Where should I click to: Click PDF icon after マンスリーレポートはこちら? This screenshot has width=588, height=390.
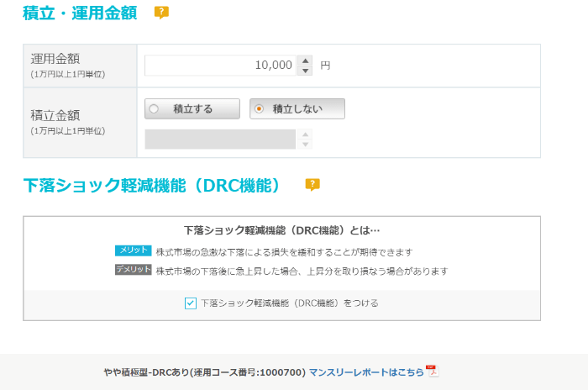[x=433, y=372]
